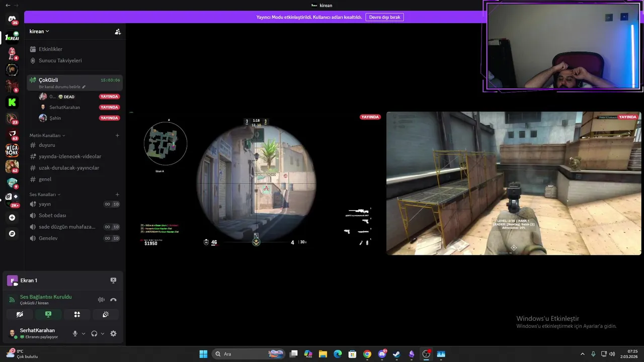Open the MEGA BONK server icon
Viewport: 644px width, 362px height.
coord(12,150)
